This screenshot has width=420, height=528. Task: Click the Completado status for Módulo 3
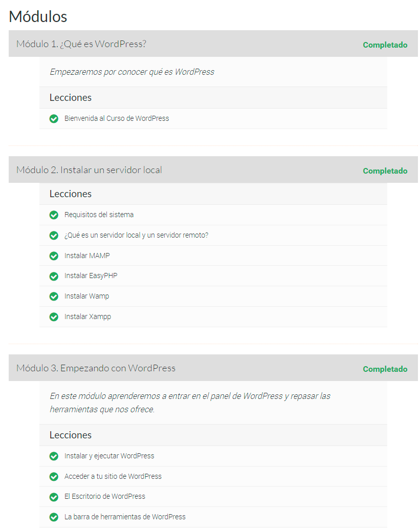click(385, 369)
